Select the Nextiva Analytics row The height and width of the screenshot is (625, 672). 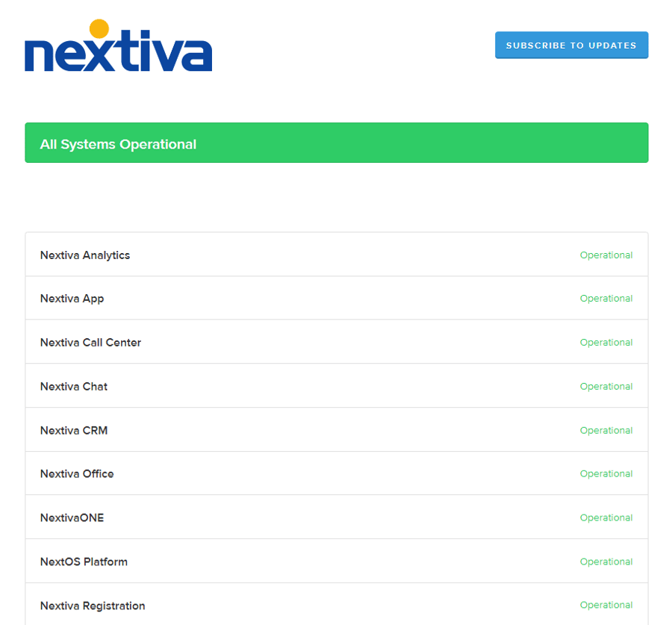point(84,255)
